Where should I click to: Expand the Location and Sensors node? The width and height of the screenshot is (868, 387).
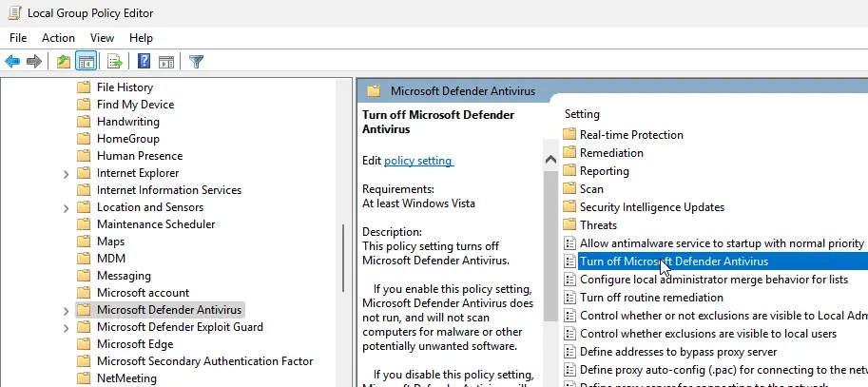65,207
